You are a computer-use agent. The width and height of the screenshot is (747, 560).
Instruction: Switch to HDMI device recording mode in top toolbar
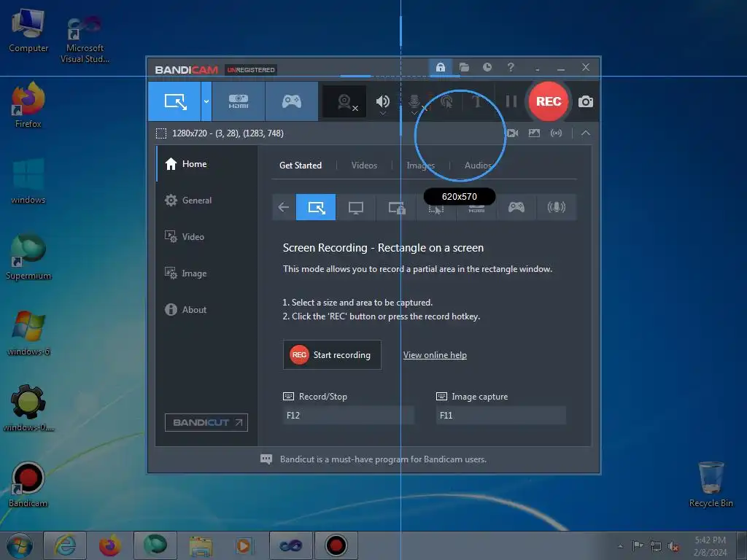[239, 101]
